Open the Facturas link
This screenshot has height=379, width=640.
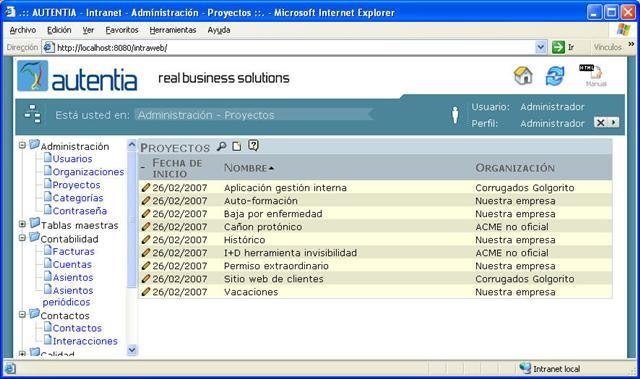click(x=73, y=251)
